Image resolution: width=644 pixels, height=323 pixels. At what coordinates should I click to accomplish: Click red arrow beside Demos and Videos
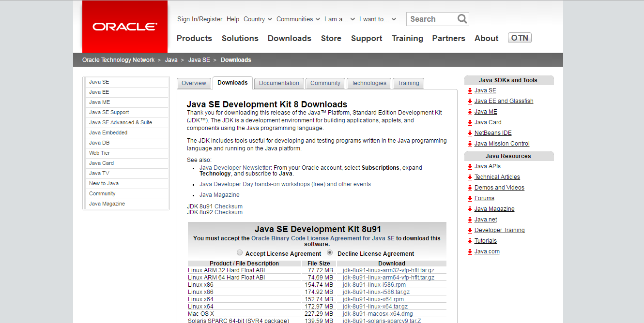[470, 188]
